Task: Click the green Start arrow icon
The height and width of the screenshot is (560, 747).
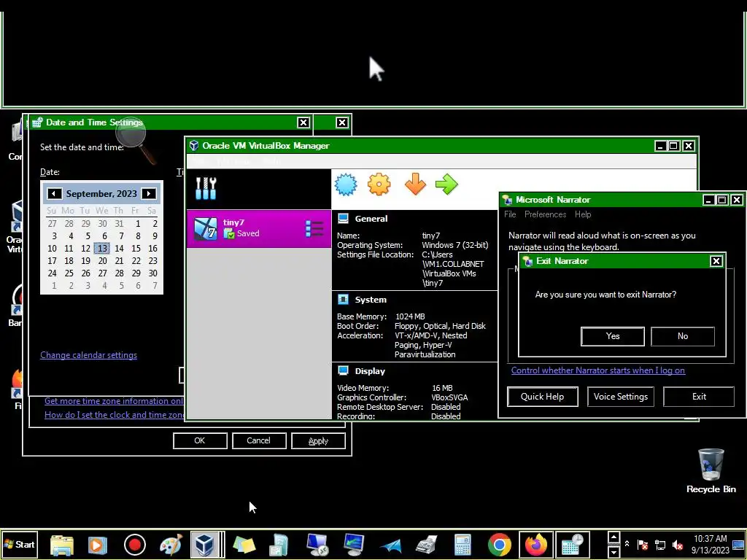Action: (x=447, y=184)
